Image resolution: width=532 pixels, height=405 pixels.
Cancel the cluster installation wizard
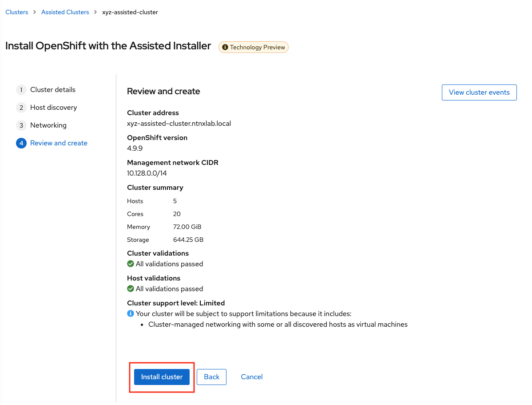point(252,377)
